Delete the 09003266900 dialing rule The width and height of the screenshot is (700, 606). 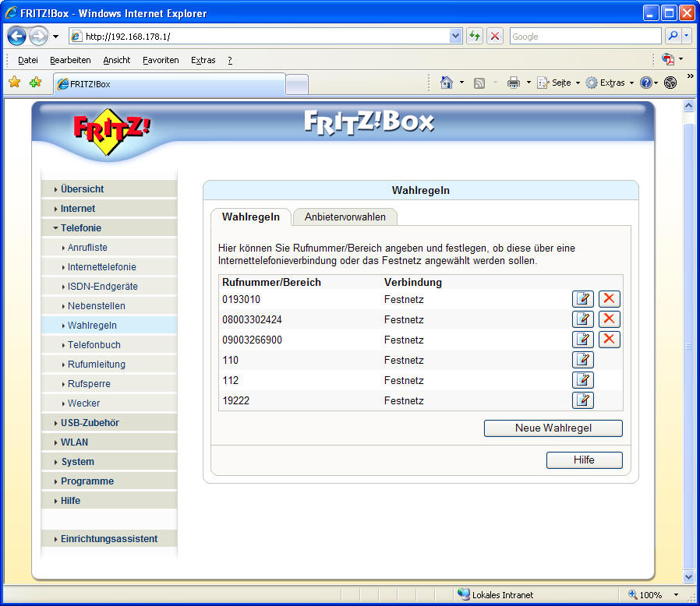click(x=609, y=340)
